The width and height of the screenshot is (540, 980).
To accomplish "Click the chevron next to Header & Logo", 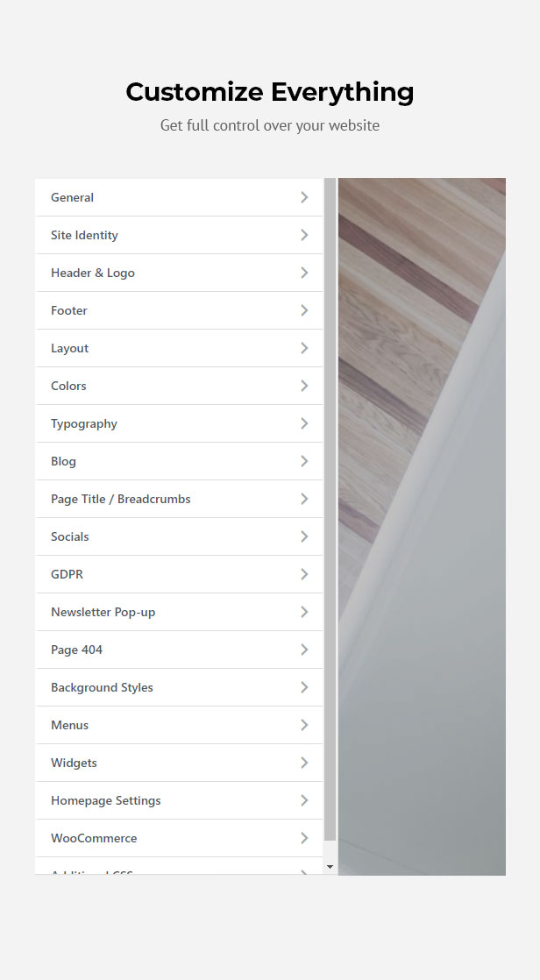I will (x=304, y=273).
